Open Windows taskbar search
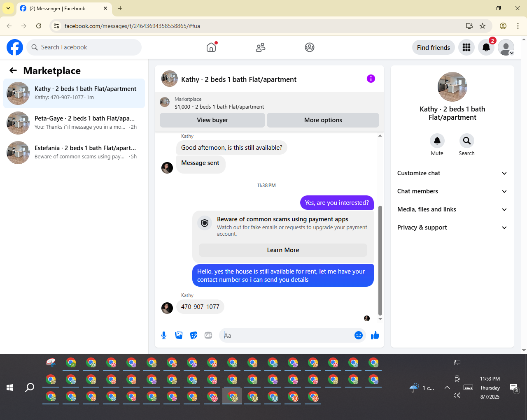 [x=30, y=388]
